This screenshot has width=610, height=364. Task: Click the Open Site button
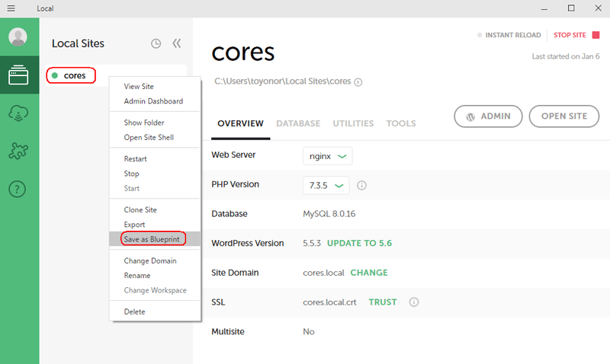pos(564,117)
